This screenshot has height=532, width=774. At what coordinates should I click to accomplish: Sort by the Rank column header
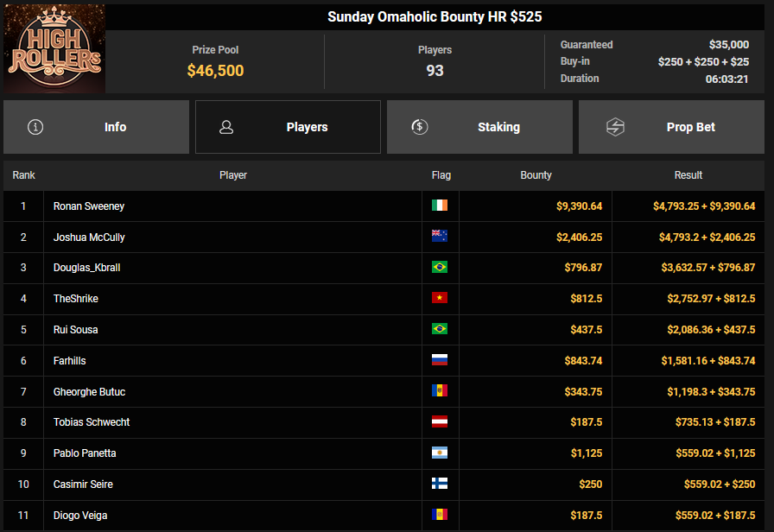click(x=23, y=175)
